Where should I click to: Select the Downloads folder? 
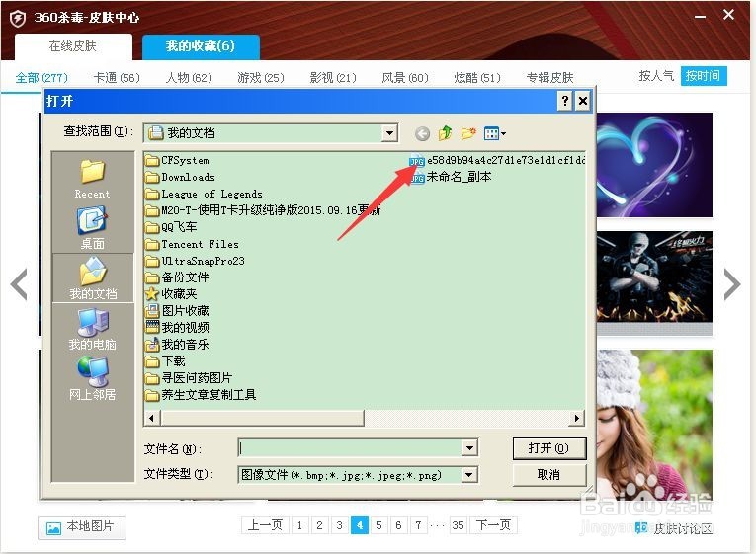pos(180,178)
